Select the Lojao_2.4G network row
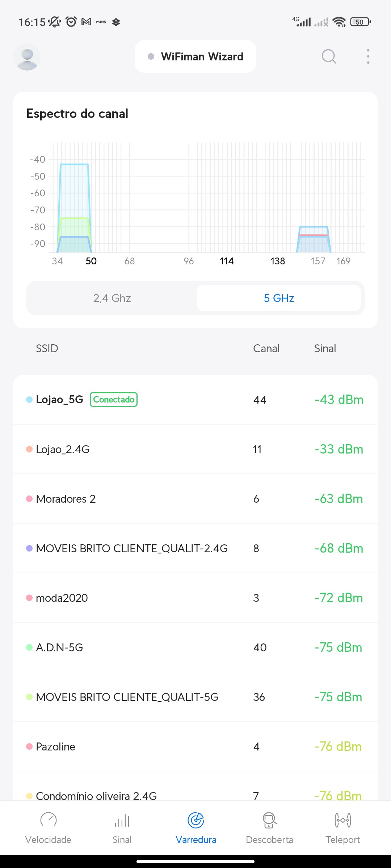 pyautogui.click(x=195, y=449)
